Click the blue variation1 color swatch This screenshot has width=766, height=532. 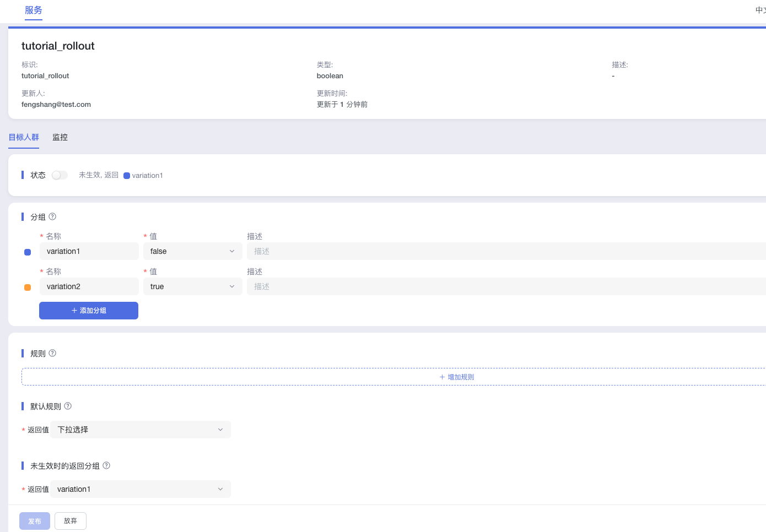click(x=28, y=252)
